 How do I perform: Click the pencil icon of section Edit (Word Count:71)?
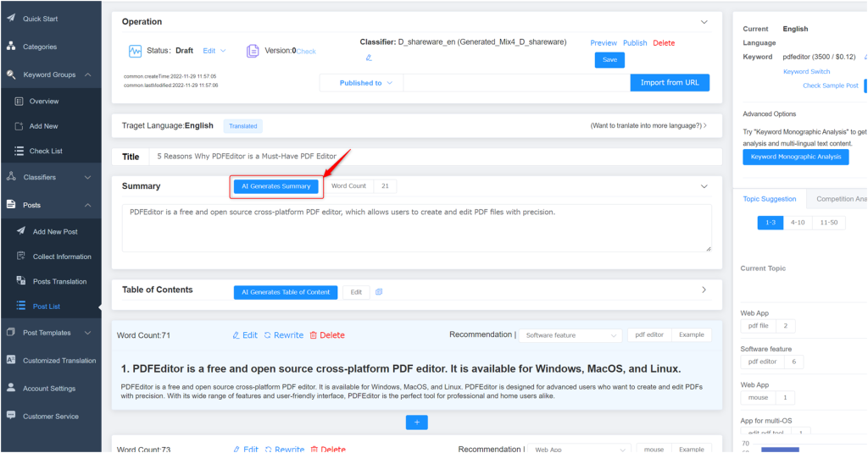coord(236,335)
